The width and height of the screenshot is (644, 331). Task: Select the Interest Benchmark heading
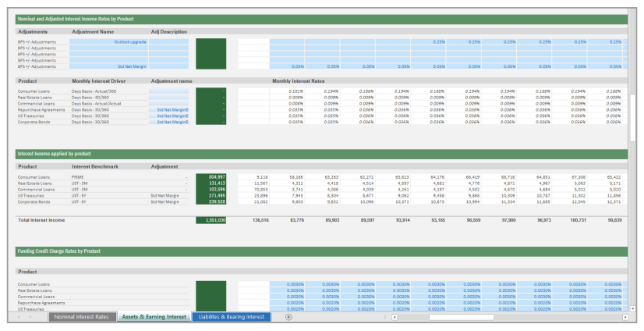(x=95, y=166)
